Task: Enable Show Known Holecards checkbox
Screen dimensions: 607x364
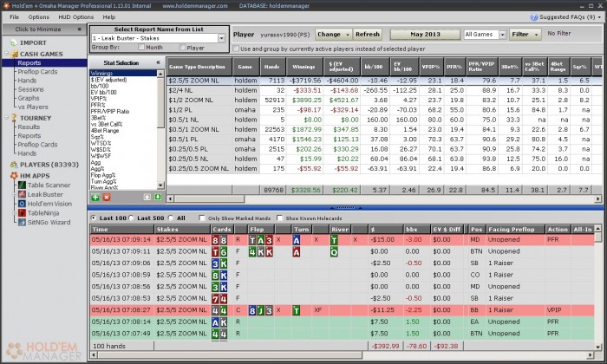Action: (280, 218)
